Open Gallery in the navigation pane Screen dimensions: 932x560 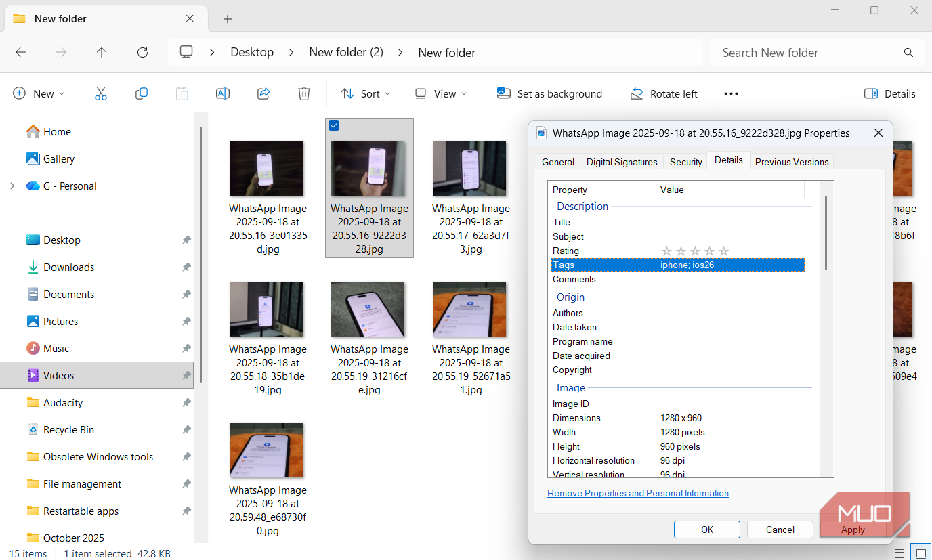59,158
